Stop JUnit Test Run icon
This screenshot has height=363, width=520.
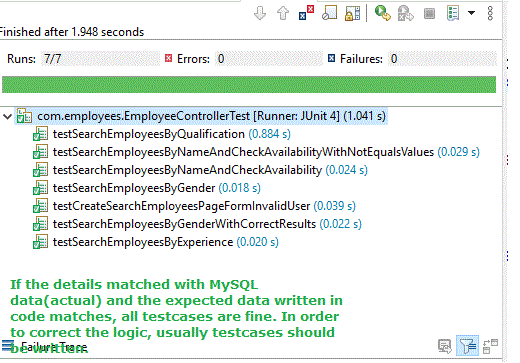[x=429, y=14]
